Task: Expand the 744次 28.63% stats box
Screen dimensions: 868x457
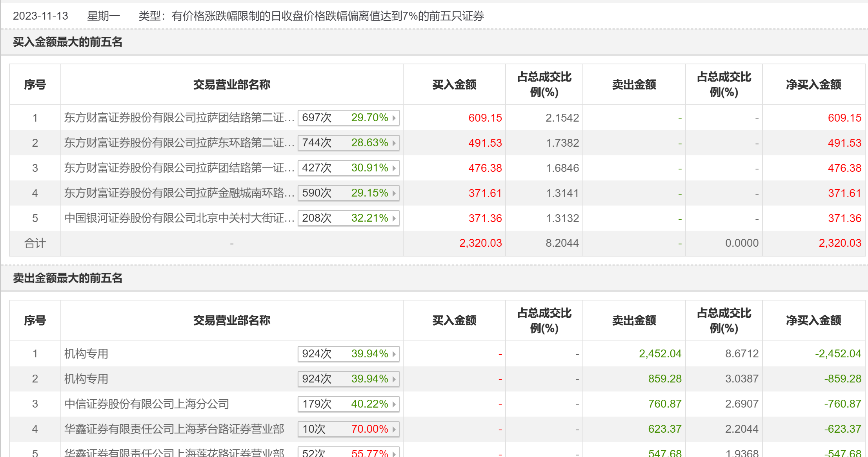Action: click(348, 143)
